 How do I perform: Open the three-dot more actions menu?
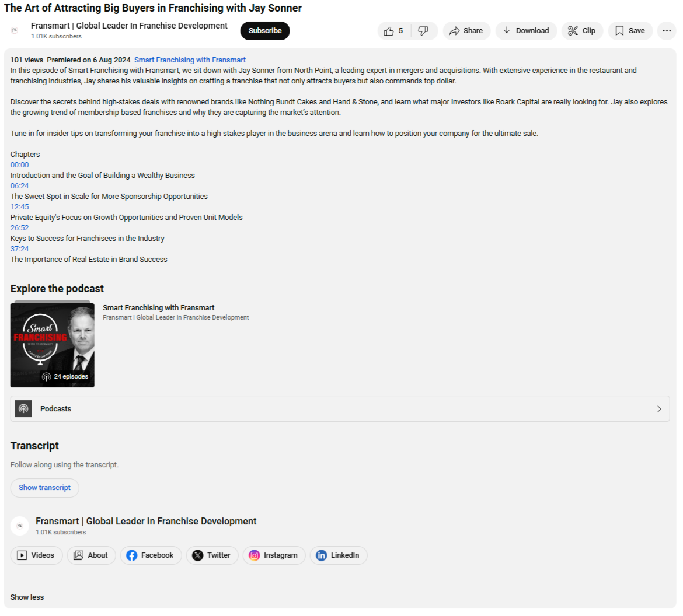click(x=667, y=31)
